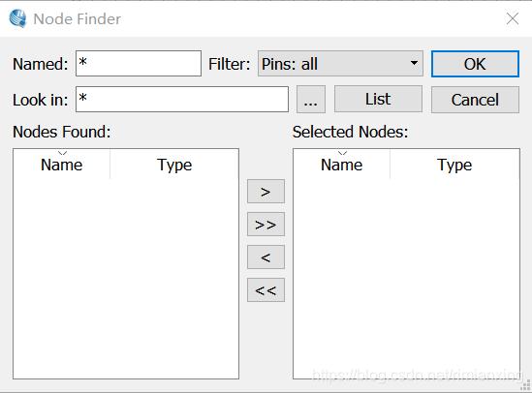Image resolution: width=532 pixels, height=393 pixels.
Task: Click the Type header in Nodes Found
Action: [174, 165]
